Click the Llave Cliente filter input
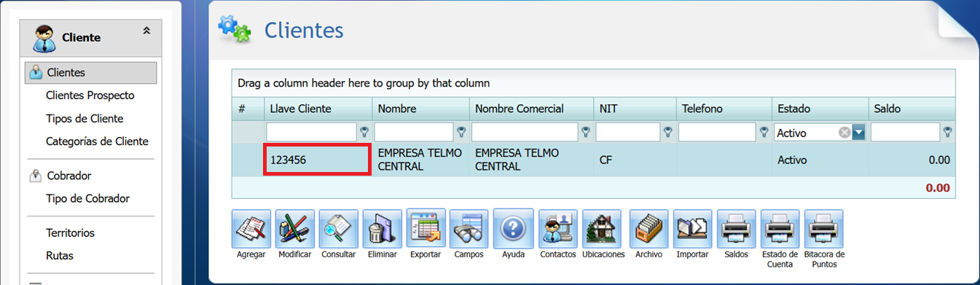This screenshot has width=980, height=285. (x=312, y=133)
